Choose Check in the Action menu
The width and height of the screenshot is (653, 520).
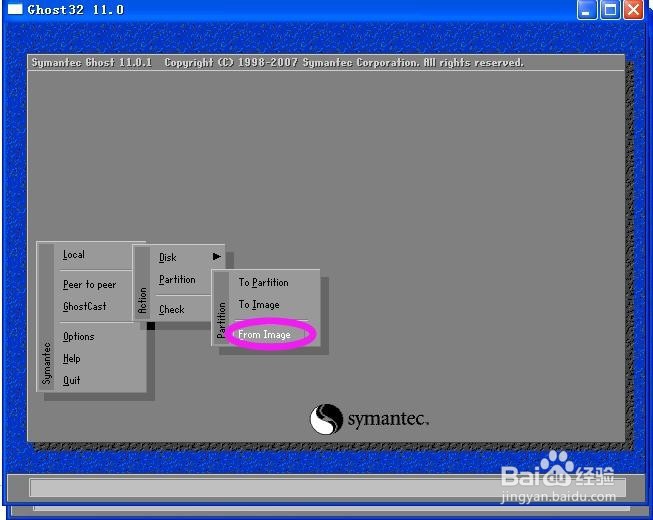pos(172,310)
